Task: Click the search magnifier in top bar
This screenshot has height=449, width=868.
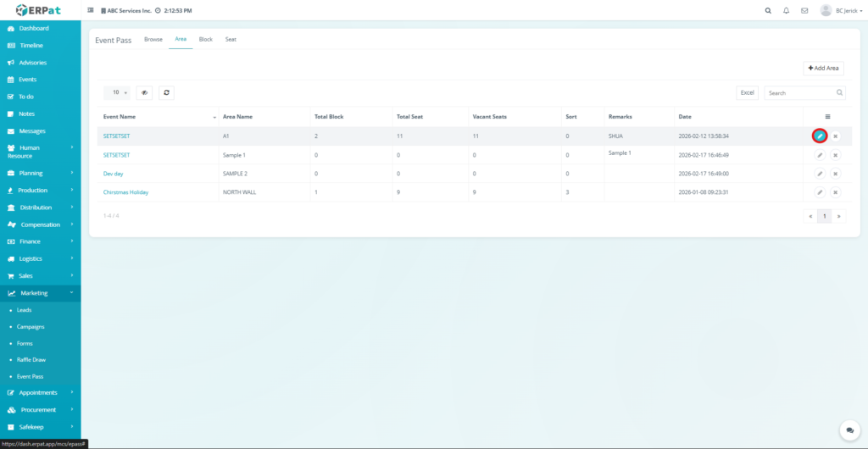Action: (768, 11)
